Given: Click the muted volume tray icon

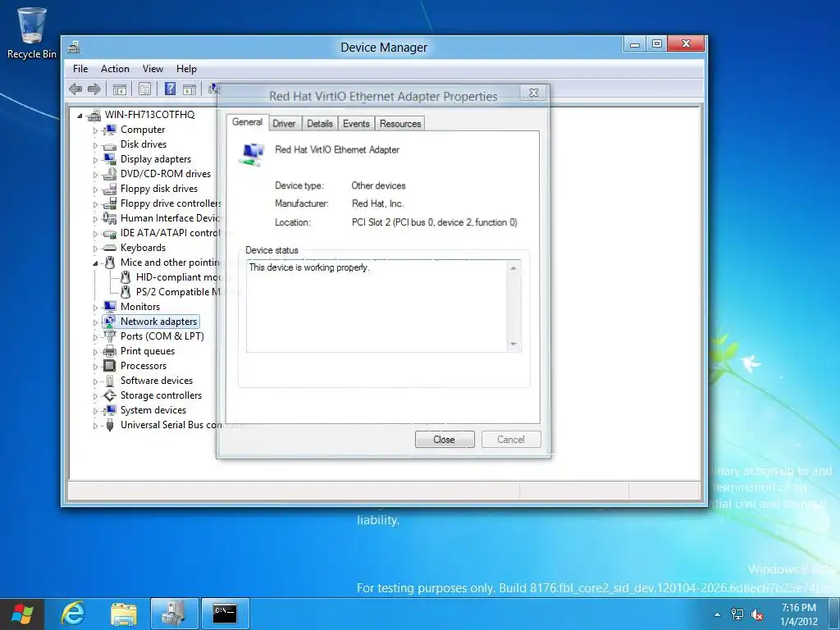Looking at the screenshot, I should [x=757, y=614].
